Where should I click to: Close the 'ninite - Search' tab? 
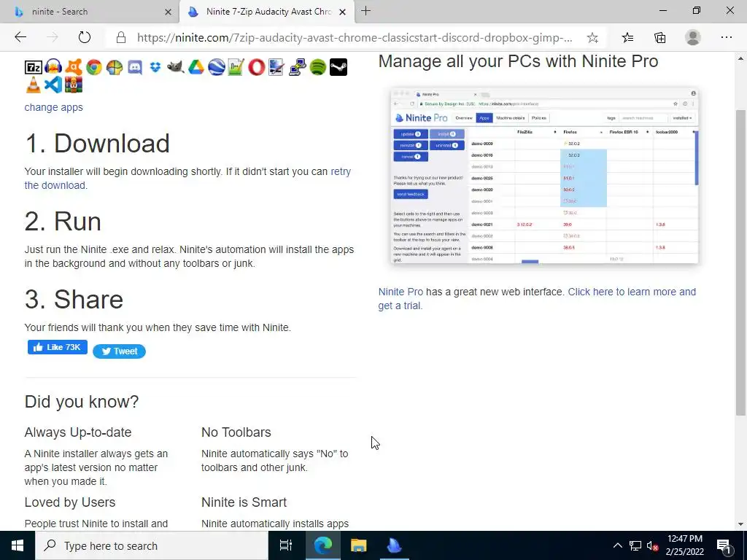pos(168,12)
